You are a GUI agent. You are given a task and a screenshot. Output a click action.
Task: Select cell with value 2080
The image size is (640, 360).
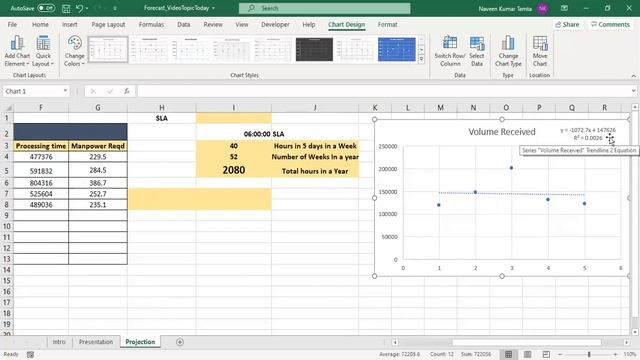234,170
